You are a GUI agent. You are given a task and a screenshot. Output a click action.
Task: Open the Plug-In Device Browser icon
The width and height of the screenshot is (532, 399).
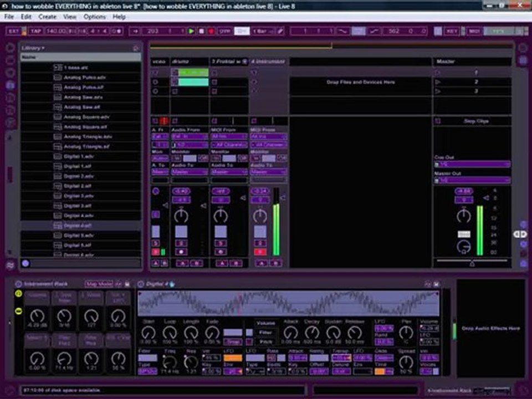pyautogui.click(x=10, y=73)
